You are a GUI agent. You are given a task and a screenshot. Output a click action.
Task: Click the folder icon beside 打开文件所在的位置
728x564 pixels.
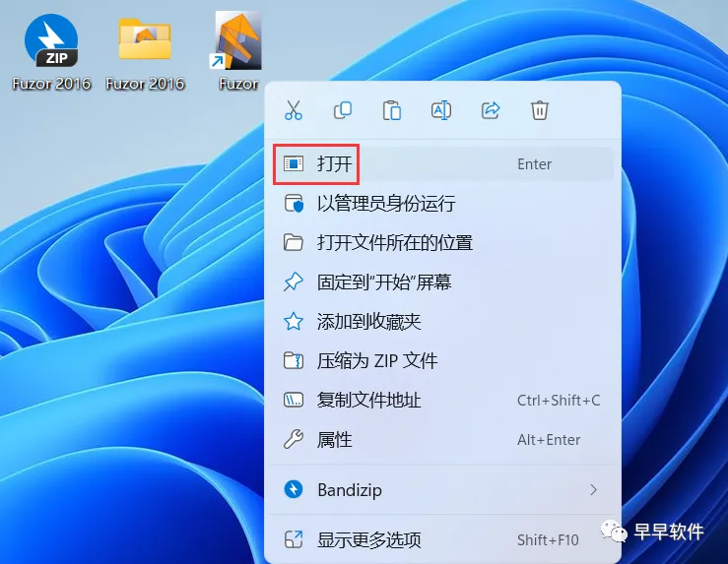click(294, 242)
